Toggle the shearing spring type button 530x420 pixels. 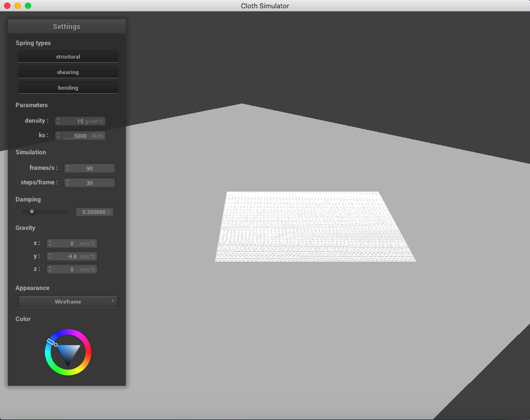68,72
